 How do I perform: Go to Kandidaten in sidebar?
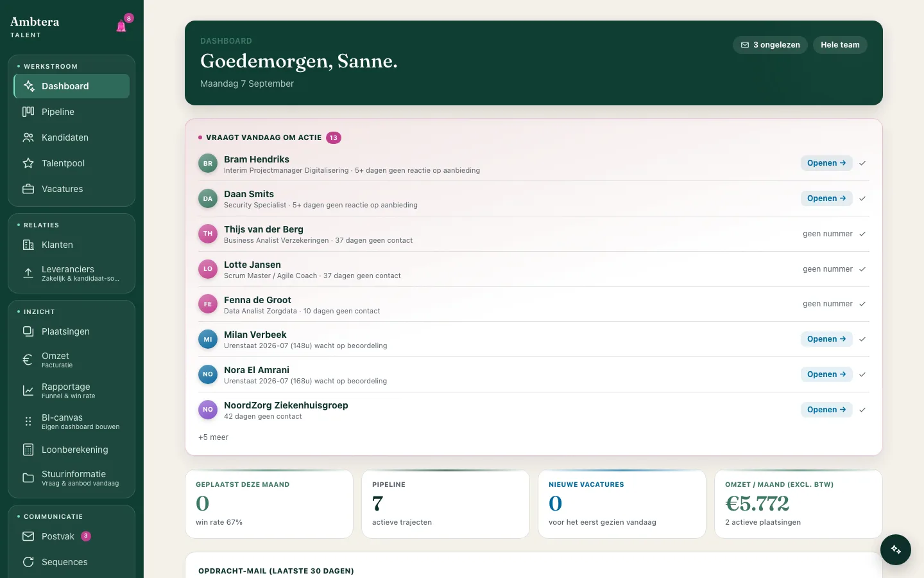(x=71, y=137)
